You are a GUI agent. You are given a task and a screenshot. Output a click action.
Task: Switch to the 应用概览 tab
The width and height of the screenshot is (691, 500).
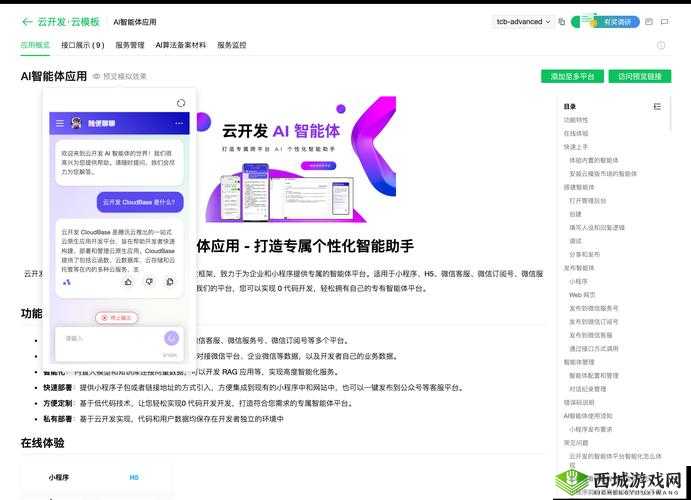click(x=35, y=45)
